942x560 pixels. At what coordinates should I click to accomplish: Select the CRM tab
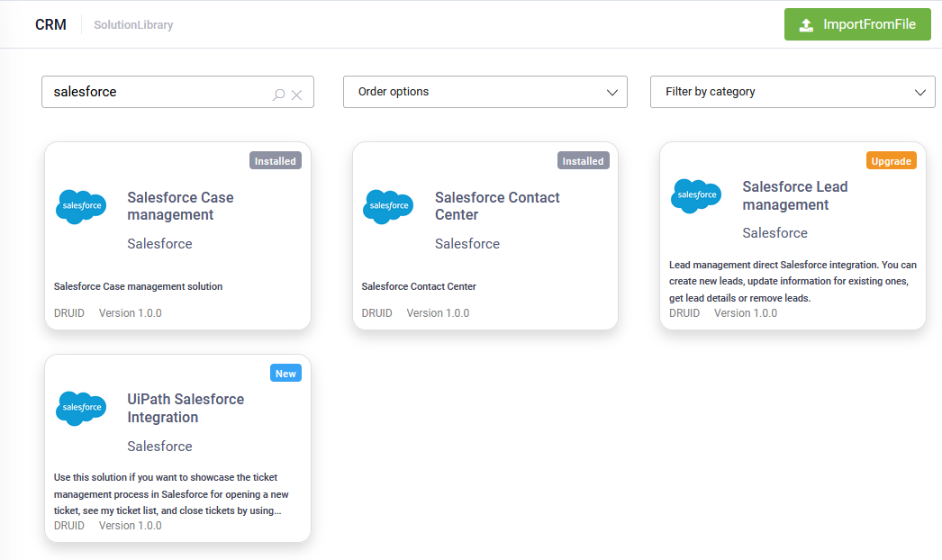pyautogui.click(x=50, y=24)
